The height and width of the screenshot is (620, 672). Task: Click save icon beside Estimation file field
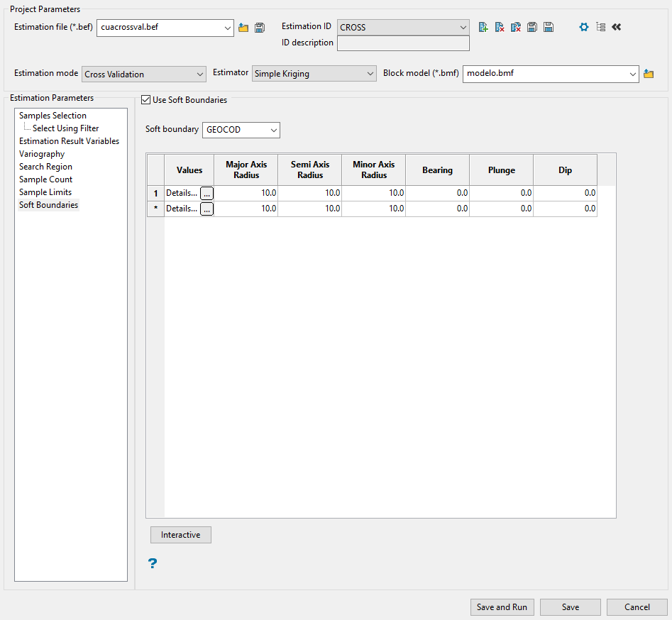tap(260, 28)
